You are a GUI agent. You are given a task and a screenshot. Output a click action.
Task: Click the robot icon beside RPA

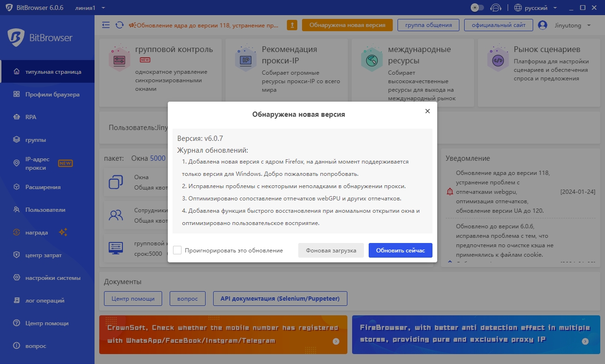point(17,117)
